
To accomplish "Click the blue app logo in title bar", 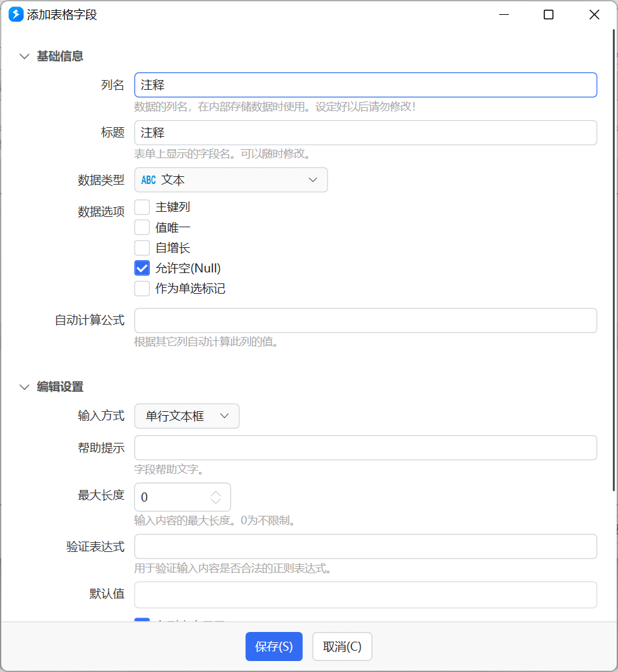I will coord(16,15).
